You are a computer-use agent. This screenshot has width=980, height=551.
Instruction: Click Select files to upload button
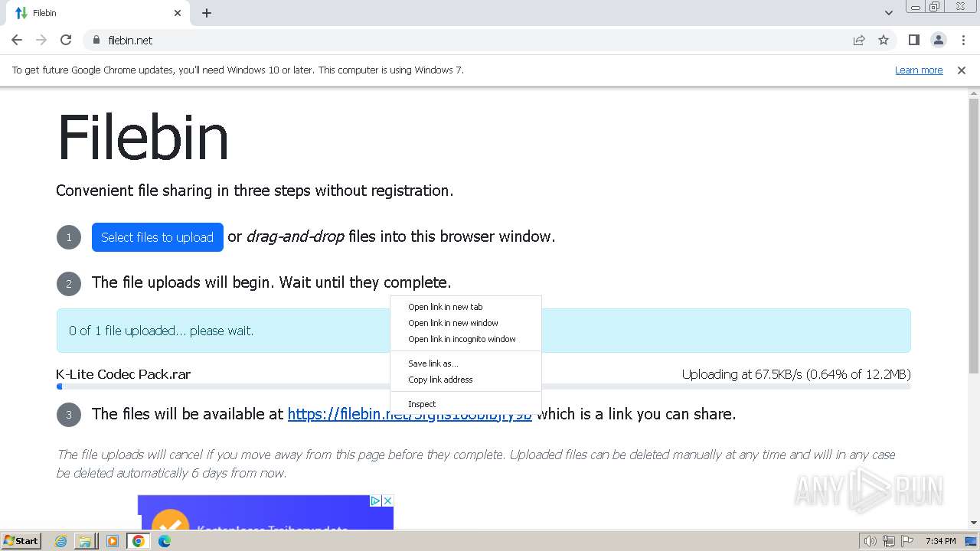(x=158, y=237)
